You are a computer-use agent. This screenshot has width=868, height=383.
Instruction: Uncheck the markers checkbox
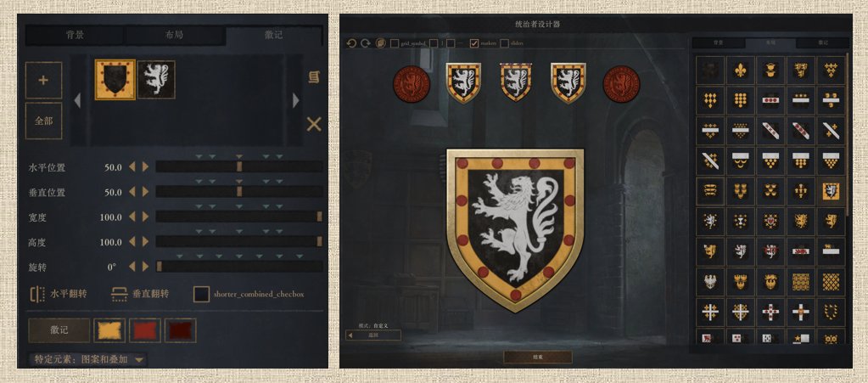[x=473, y=43]
